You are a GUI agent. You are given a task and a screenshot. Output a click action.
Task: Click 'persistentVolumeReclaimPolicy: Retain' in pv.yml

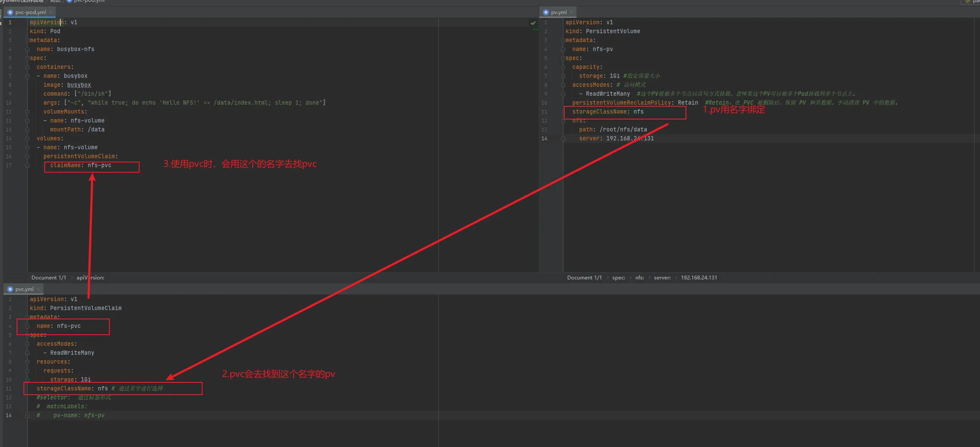635,103
